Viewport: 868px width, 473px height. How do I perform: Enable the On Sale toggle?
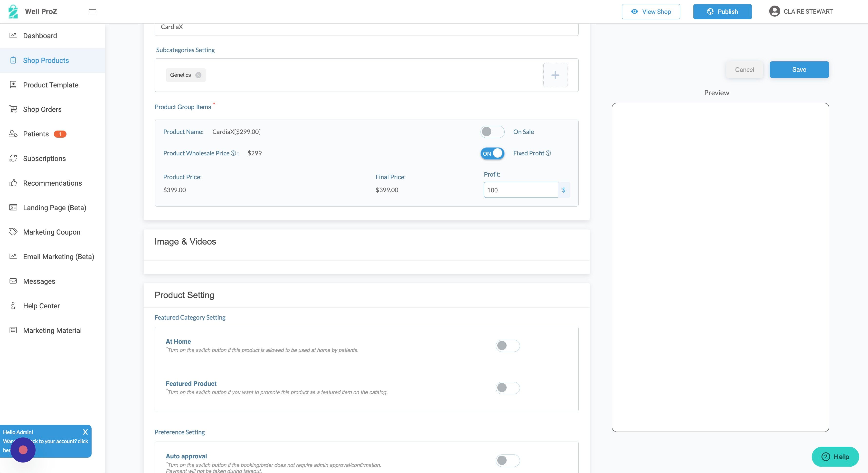point(492,132)
